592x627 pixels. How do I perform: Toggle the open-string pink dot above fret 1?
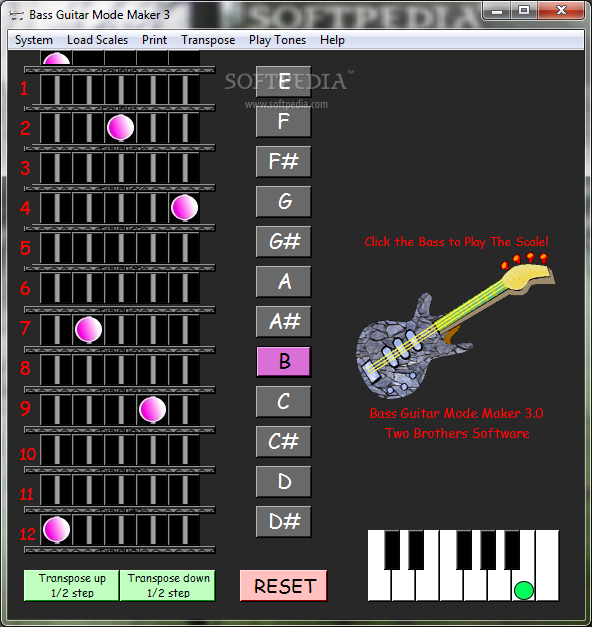coord(56,59)
